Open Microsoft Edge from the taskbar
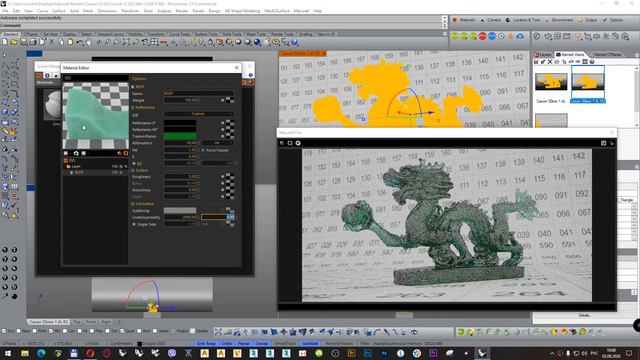Image resolution: width=640 pixels, height=360 pixels. [x=41, y=353]
